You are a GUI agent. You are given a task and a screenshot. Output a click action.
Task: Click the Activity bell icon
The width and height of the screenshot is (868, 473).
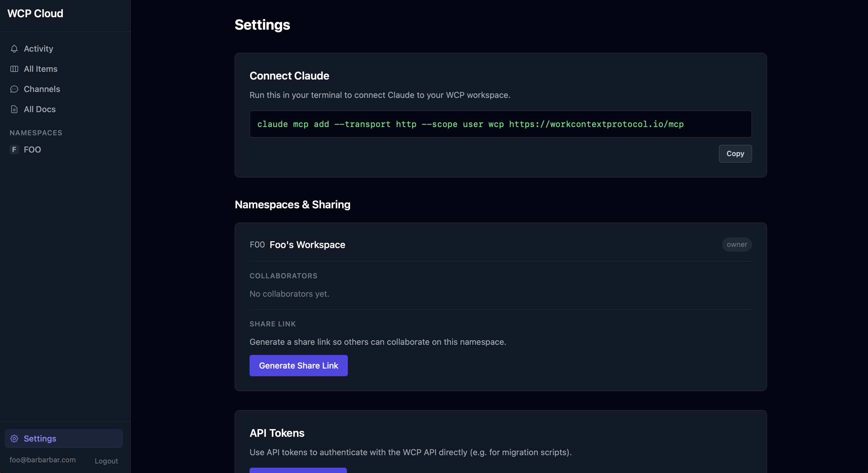point(14,48)
